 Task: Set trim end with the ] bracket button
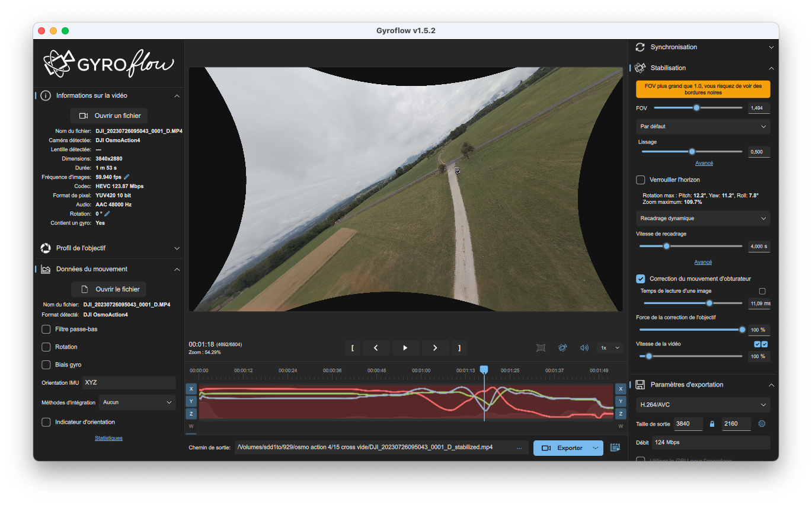point(459,348)
